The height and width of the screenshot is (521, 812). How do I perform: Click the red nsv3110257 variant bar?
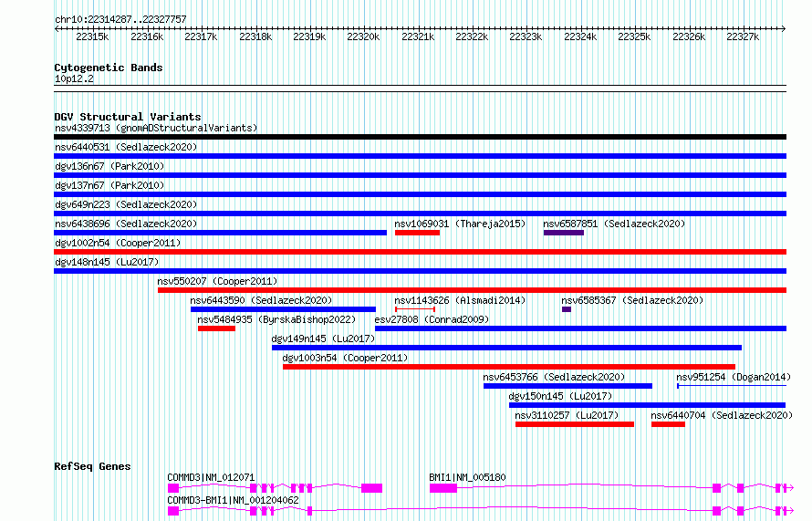575,424
